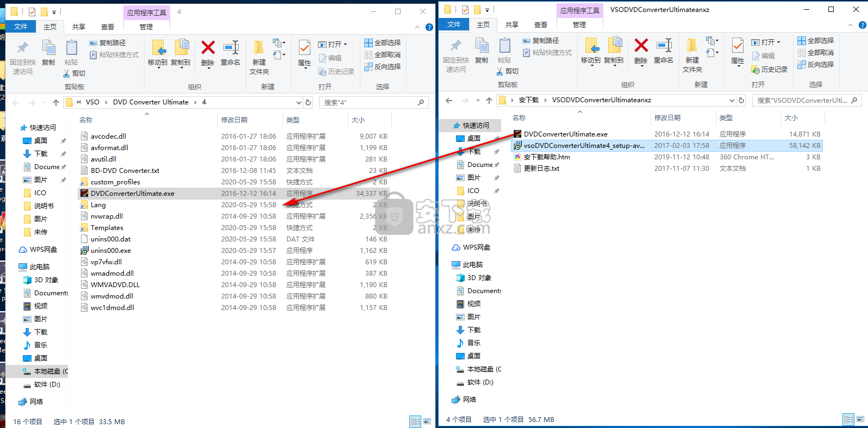Open the File (文件) tab in left window

(x=21, y=27)
